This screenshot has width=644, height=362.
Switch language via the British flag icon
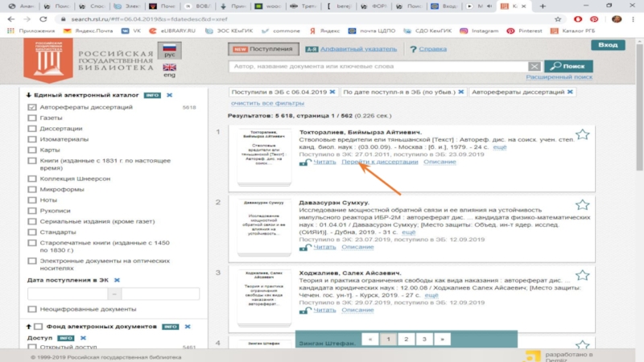[170, 67]
